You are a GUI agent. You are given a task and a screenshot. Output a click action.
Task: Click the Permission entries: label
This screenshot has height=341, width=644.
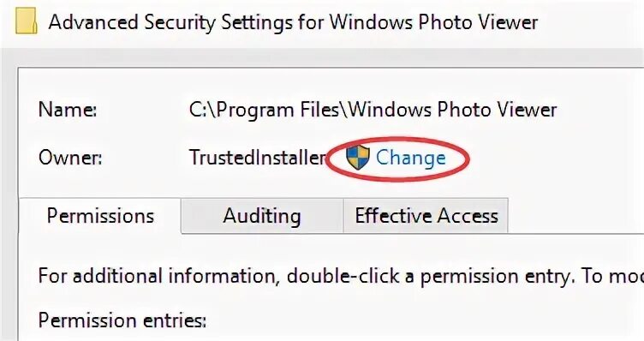tap(122, 320)
